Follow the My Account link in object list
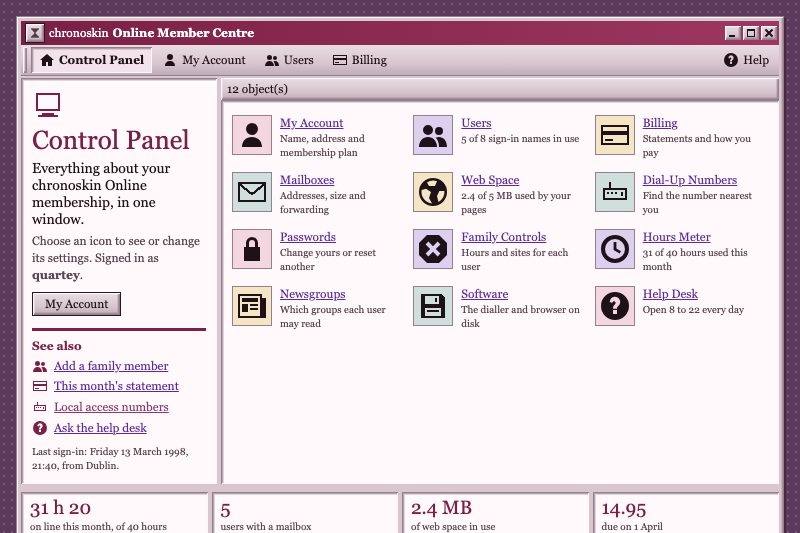 (311, 123)
